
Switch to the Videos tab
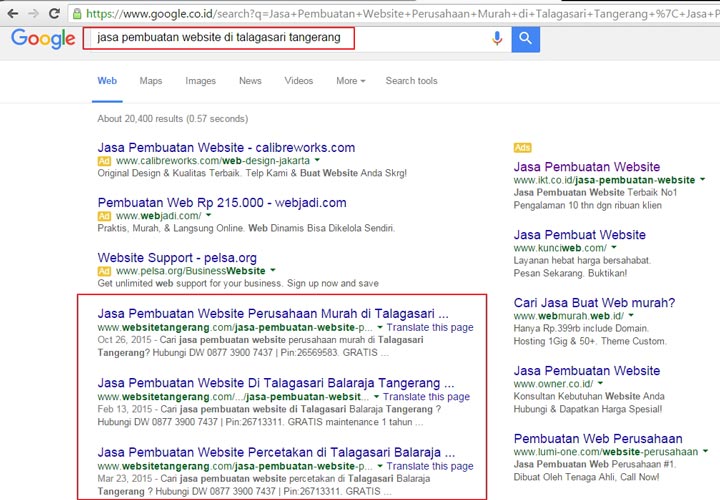(299, 81)
